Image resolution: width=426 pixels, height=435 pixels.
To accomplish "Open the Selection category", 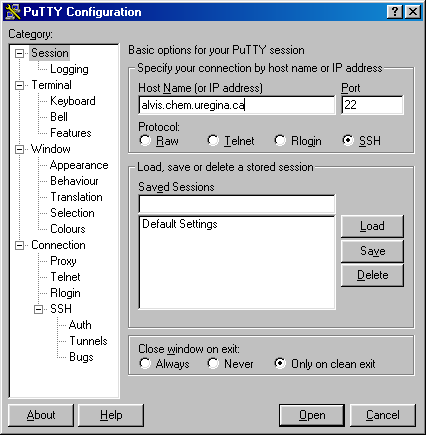I will coord(72,213).
